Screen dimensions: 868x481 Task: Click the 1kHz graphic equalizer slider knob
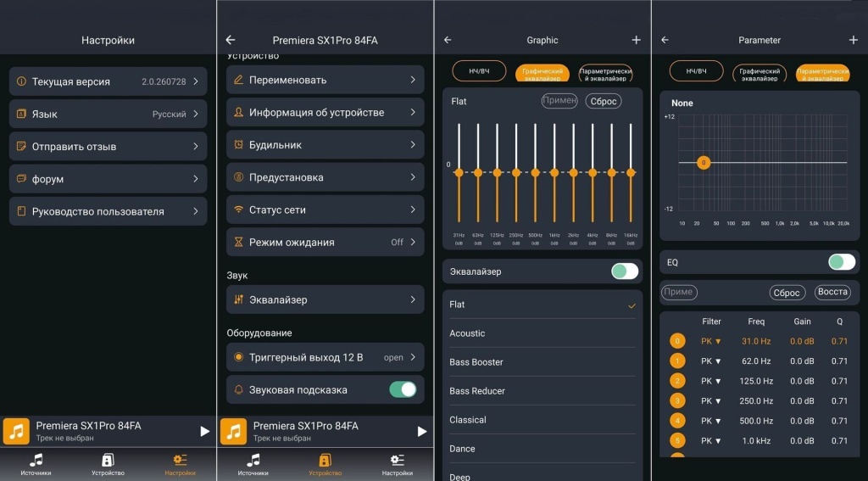(x=554, y=173)
